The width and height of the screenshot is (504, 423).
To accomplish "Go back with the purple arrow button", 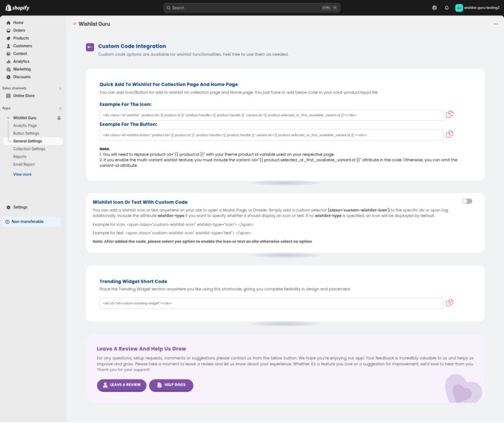I will click(90, 47).
